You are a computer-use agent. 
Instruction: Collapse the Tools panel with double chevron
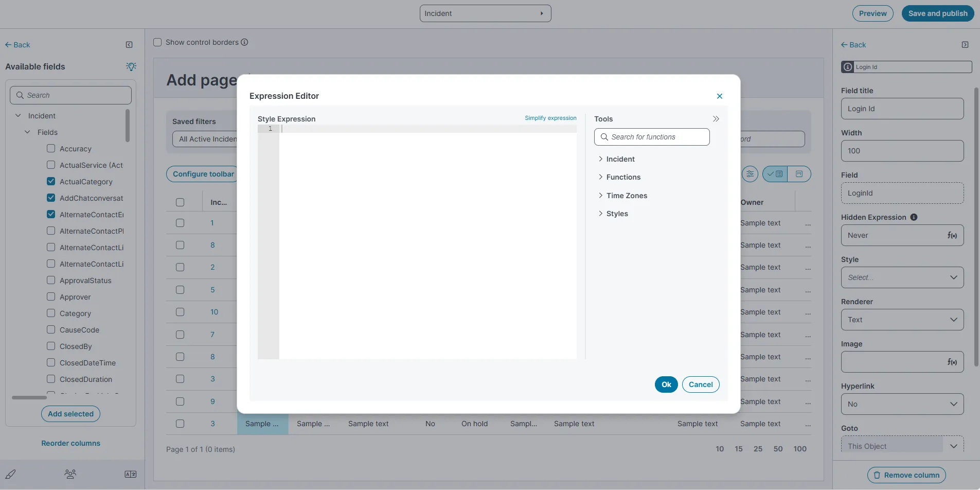[x=716, y=119]
